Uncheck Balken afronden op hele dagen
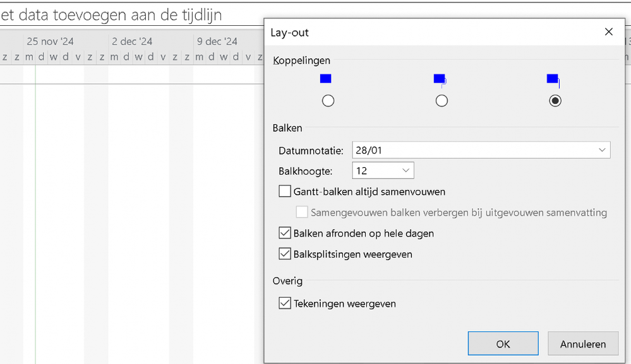The width and height of the screenshot is (631, 364). (x=285, y=233)
